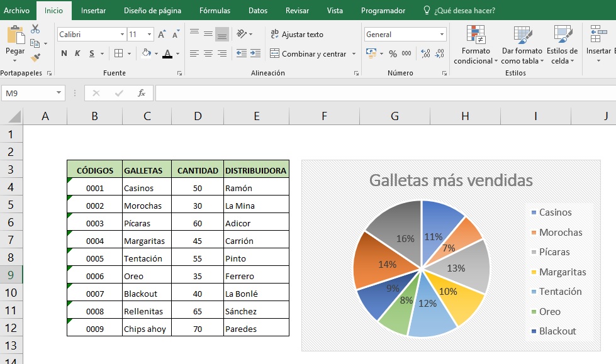Screen dimensions: 616x364
Task: Click the insert function fx icon
Action: 142,93
